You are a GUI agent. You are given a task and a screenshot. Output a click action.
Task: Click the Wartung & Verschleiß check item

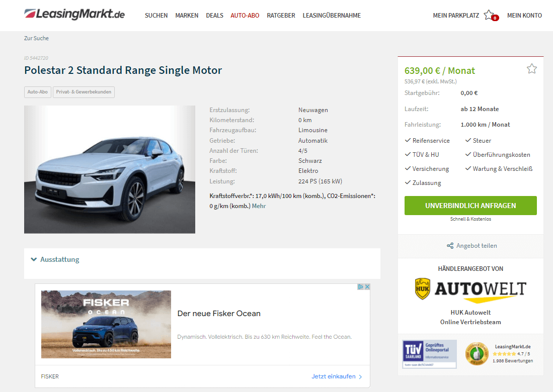point(499,169)
